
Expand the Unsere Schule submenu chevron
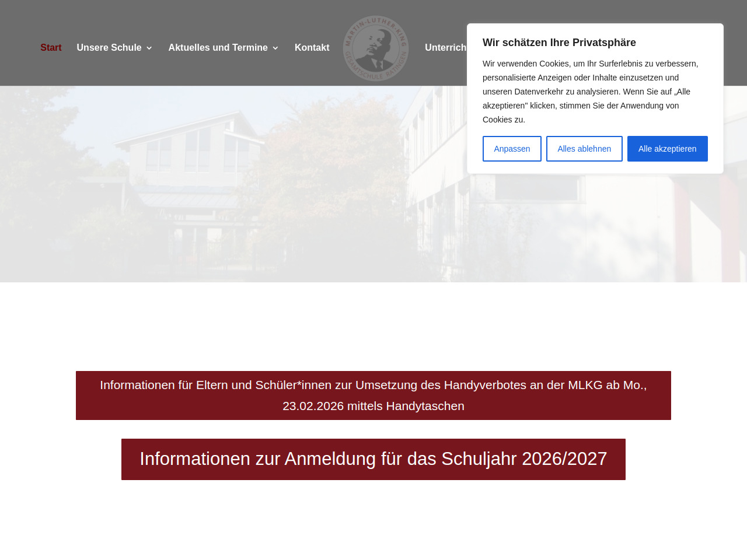149,48
